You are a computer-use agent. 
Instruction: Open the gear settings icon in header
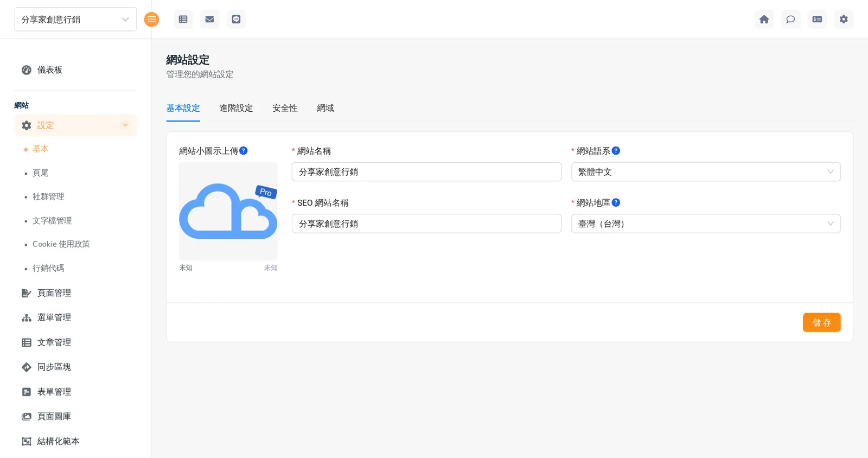pos(844,20)
